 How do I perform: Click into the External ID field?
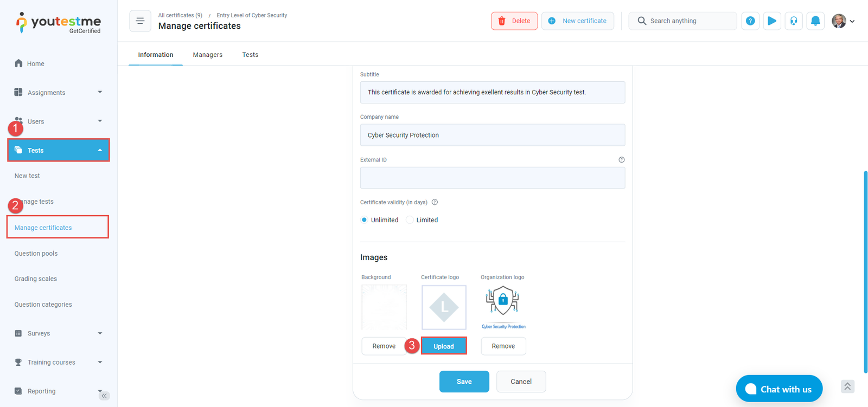tap(493, 178)
